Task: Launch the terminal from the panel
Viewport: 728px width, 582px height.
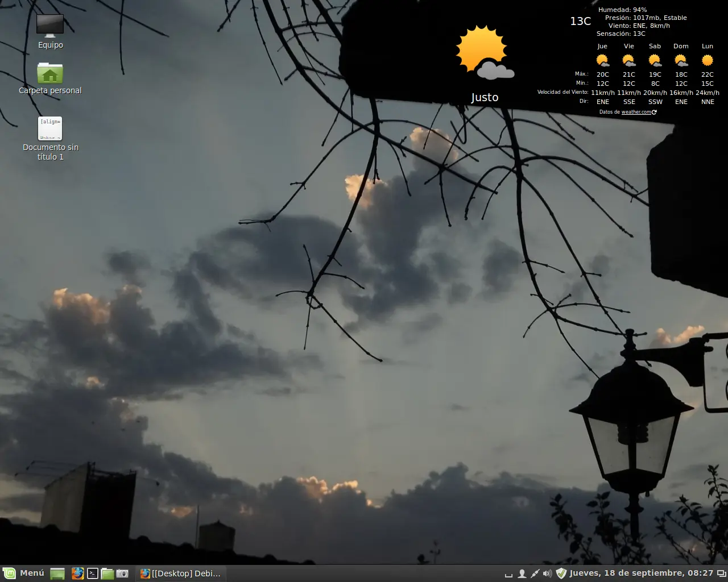Action: (92, 573)
